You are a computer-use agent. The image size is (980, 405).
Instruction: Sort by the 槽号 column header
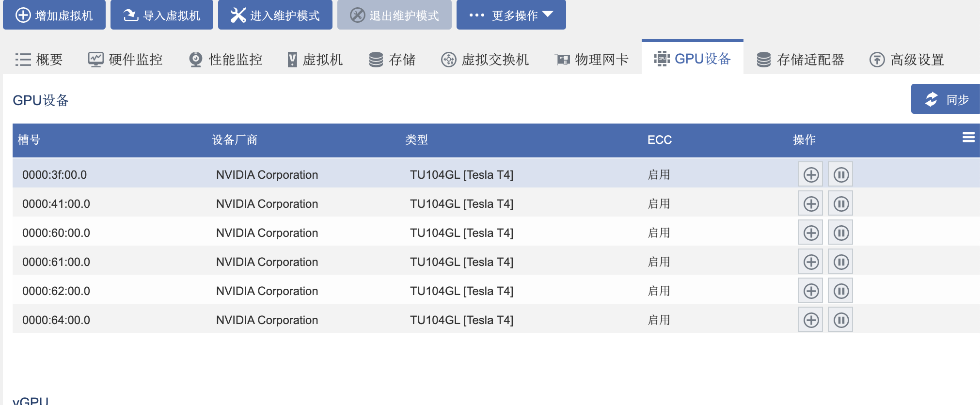pyautogui.click(x=29, y=140)
